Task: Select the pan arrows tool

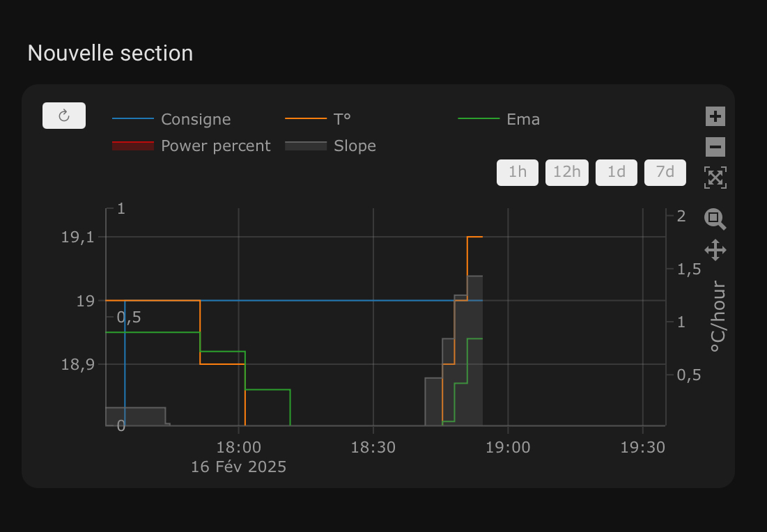Action: [715, 250]
